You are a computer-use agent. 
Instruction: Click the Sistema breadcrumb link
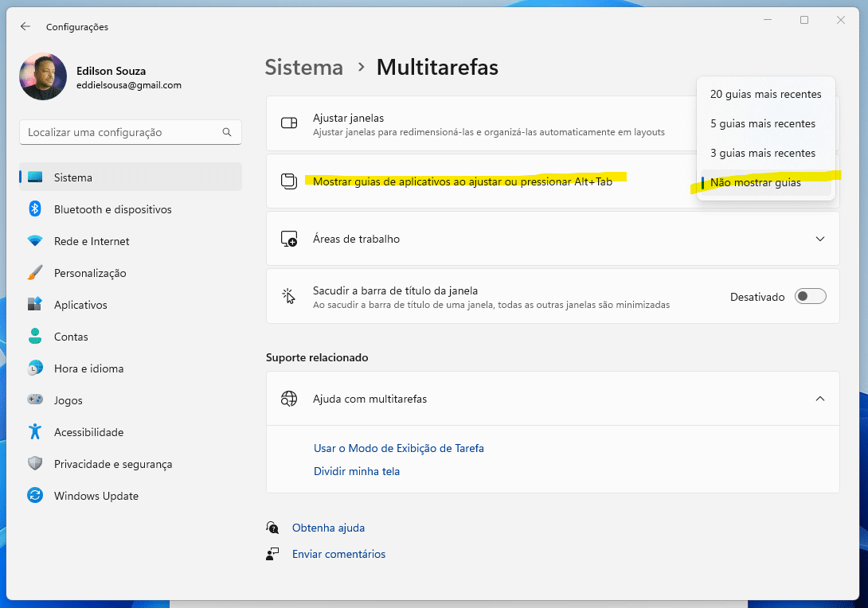tap(304, 68)
